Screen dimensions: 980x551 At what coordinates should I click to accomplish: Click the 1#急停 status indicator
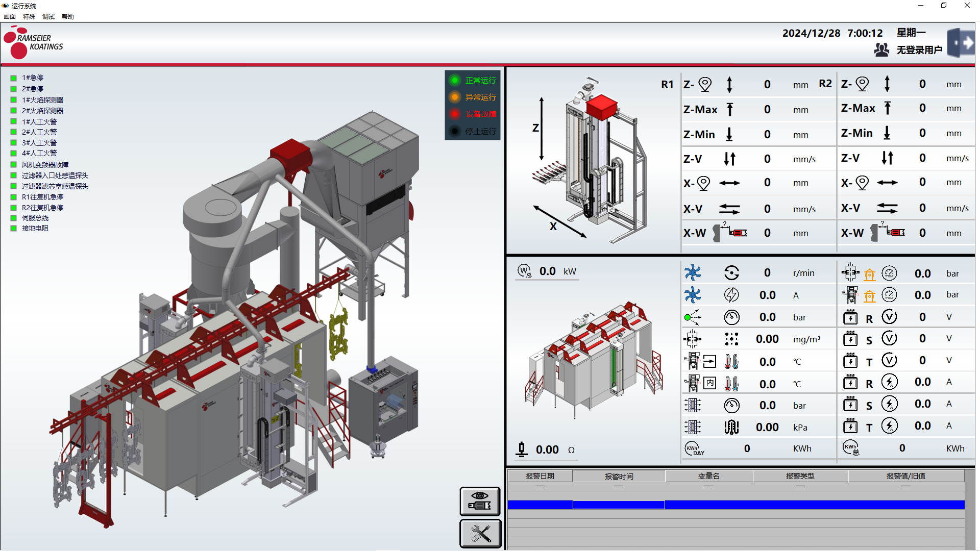tap(14, 78)
